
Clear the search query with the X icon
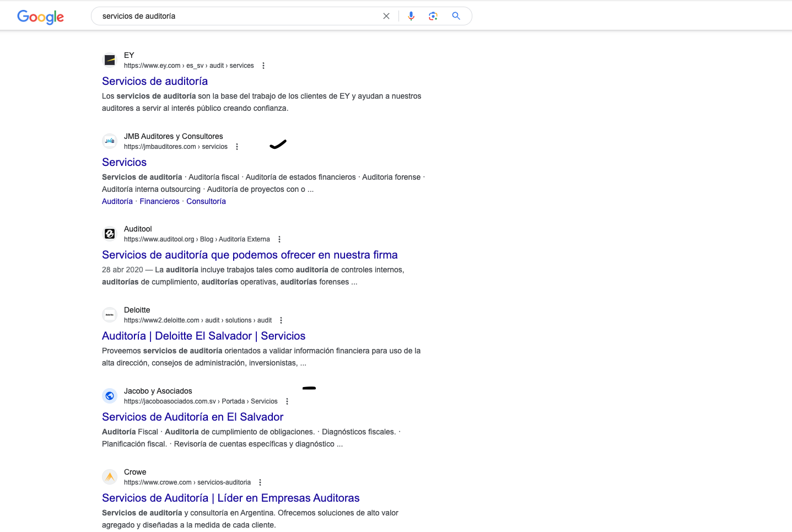point(386,16)
